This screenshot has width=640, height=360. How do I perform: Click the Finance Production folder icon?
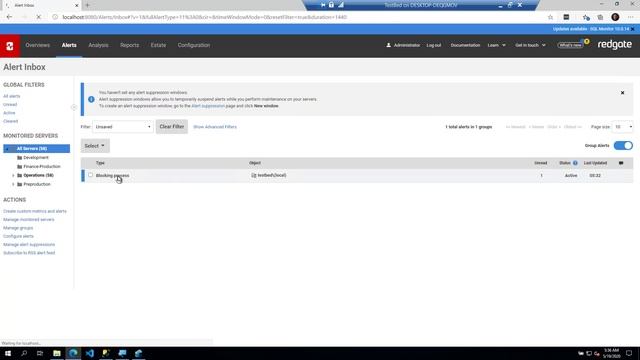tap(19, 167)
